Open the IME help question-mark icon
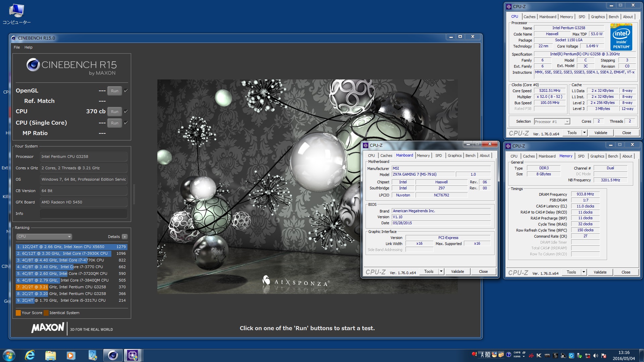Screen dimensions: 644x362 coord(508,355)
